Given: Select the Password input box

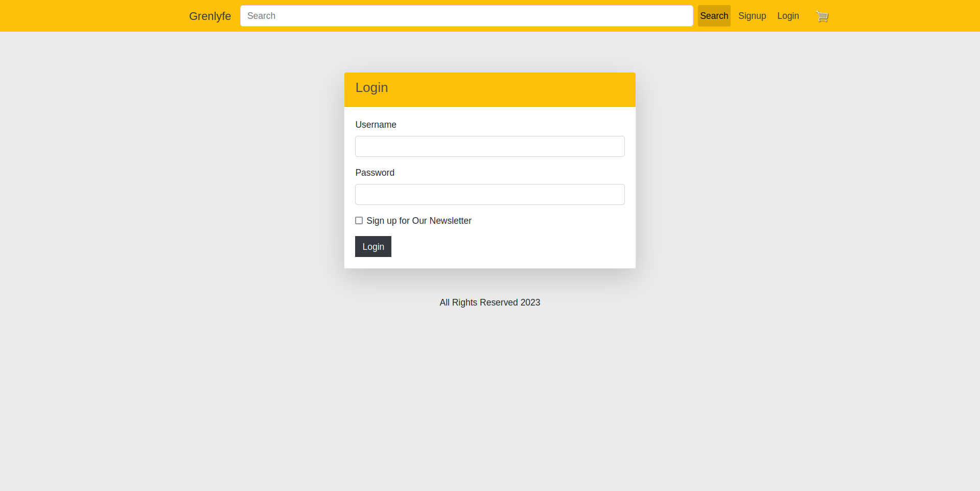Looking at the screenshot, I should point(489,194).
